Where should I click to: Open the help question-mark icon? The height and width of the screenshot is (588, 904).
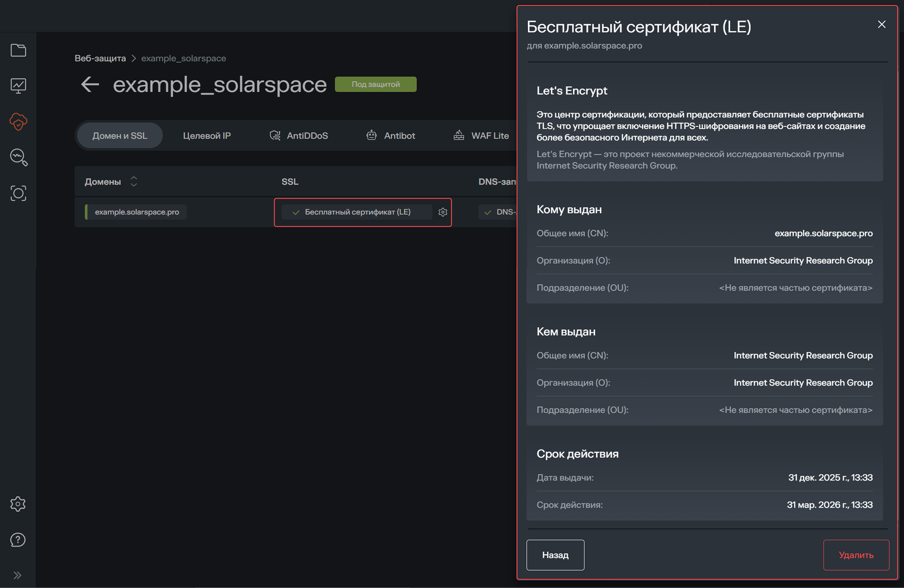(x=18, y=539)
